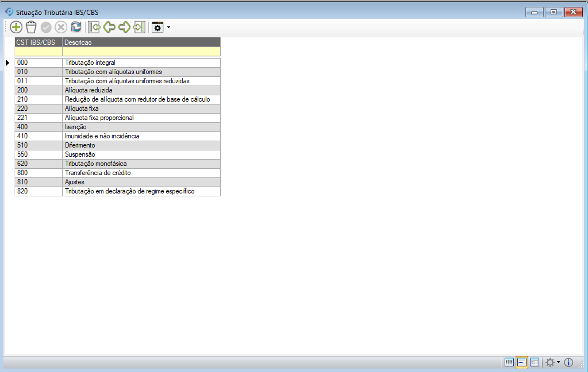This screenshot has height=372, width=588.
Task: Open dropdown arrow next to toolbar gear
Action: coord(169,28)
